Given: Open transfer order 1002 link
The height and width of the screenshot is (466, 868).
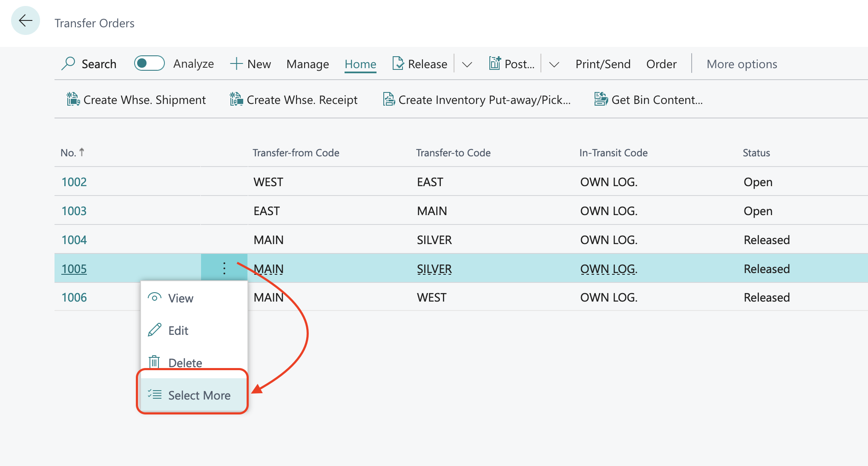Looking at the screenshot, I should coord(74,182).
